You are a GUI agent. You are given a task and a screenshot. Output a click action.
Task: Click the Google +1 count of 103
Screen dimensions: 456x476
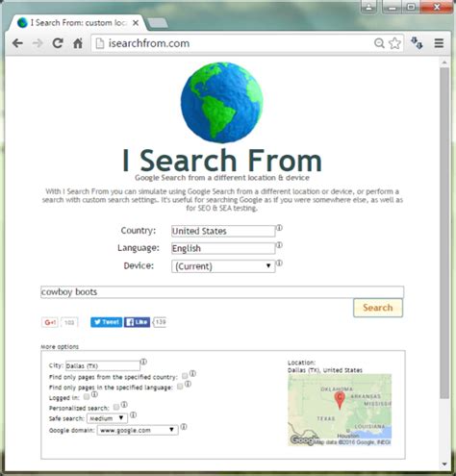pos(69,322)
